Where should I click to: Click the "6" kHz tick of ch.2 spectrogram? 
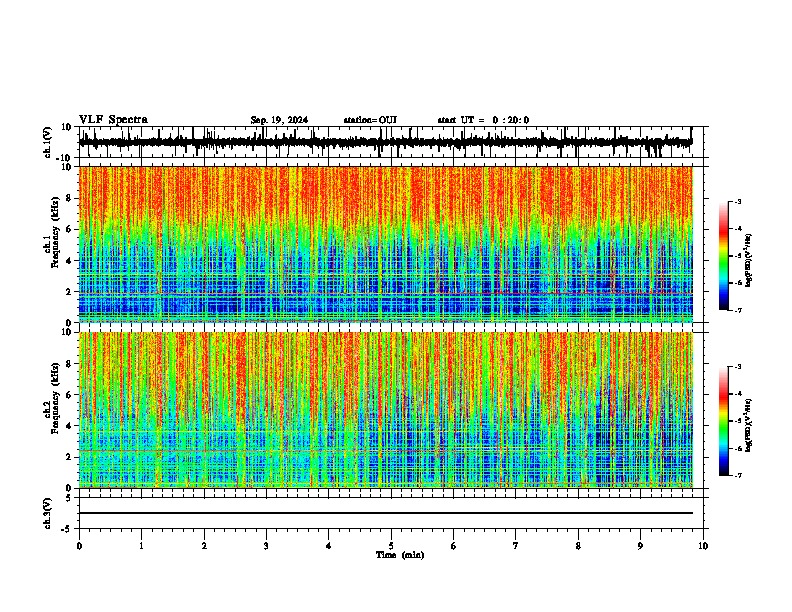pyautogui.click(x=69, y=395)
